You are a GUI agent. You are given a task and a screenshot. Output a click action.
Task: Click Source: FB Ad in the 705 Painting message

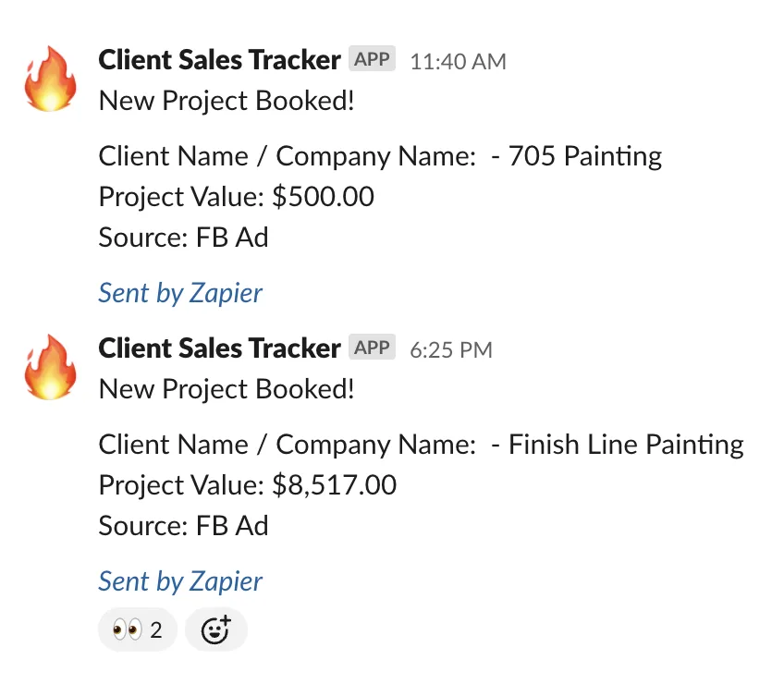(183, 237)
